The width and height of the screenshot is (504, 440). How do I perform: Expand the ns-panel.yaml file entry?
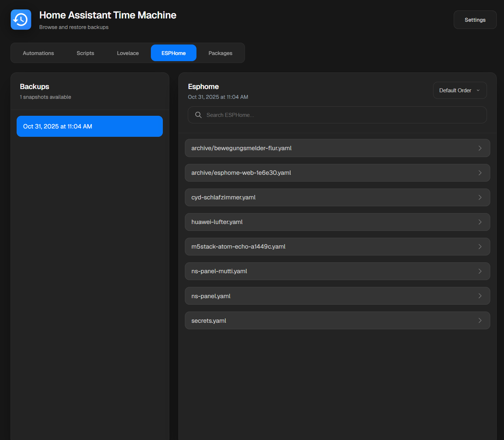337,296
